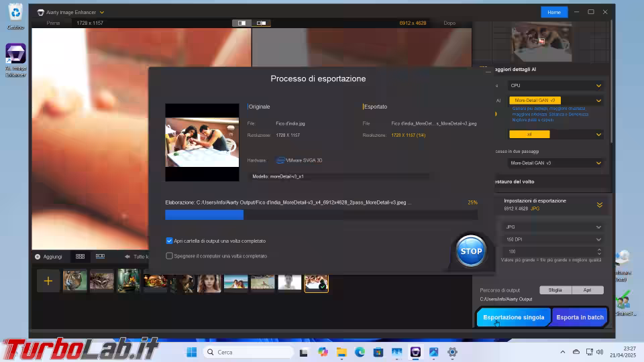Open Settings gear from taskbar
Image resolution: width=644 pixels, height=362 pixels.
452,352
